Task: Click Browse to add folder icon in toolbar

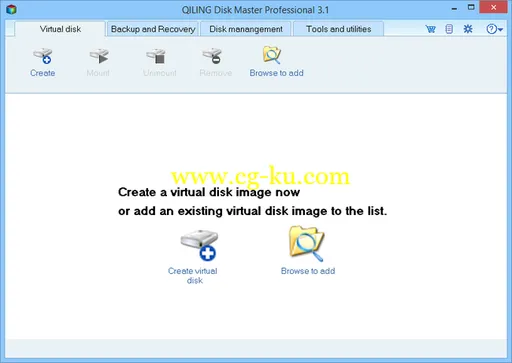Action: coord(272,55)
